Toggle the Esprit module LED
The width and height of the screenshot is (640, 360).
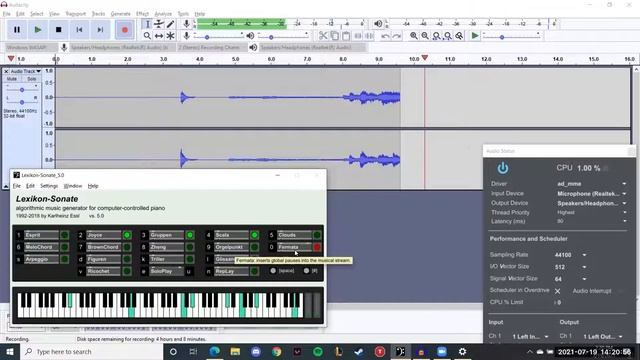pos(64,235)
